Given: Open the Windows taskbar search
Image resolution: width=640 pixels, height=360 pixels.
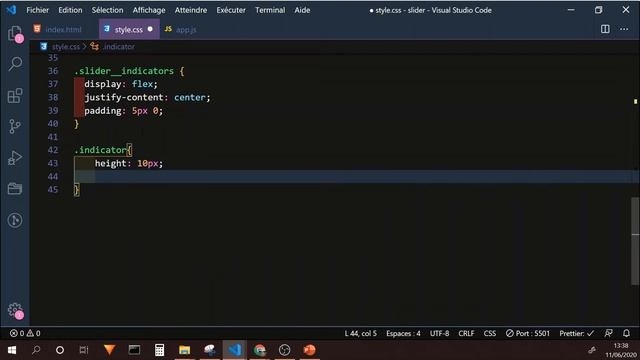Looking at the screenshot, I should [36, 350].
